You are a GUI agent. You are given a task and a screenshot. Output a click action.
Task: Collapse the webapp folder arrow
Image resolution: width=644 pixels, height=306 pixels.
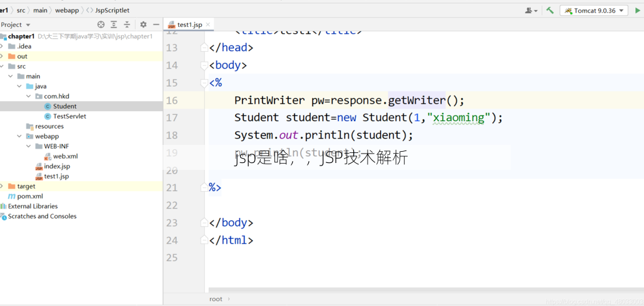[x=19, y=136]
